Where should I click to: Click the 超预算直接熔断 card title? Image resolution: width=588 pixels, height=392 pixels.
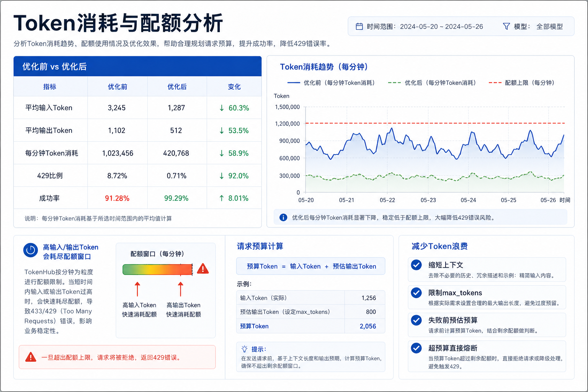[x=453, y=348]
